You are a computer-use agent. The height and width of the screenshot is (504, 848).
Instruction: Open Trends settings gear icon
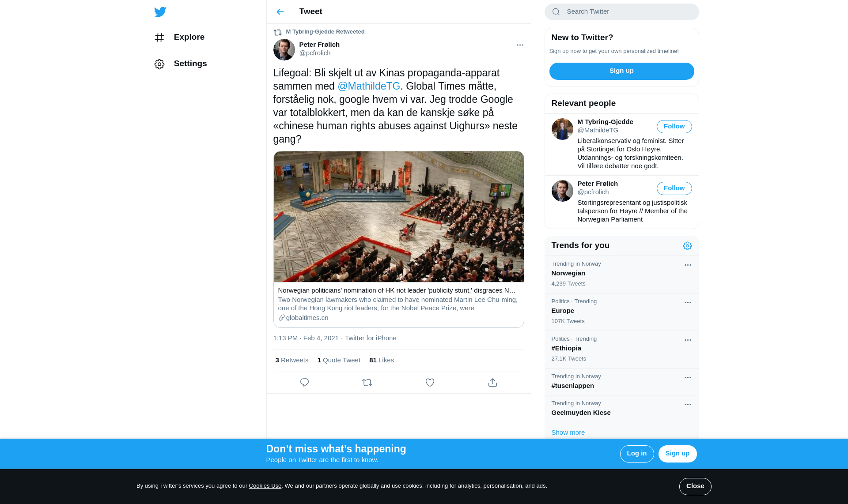[x=687, y=246]
